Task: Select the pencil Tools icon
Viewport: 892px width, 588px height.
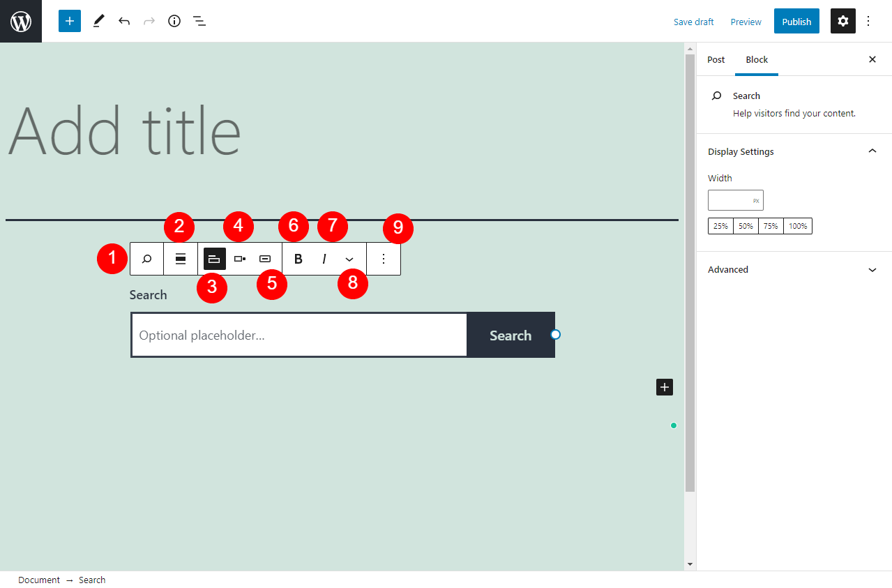Action: point(98,21)
